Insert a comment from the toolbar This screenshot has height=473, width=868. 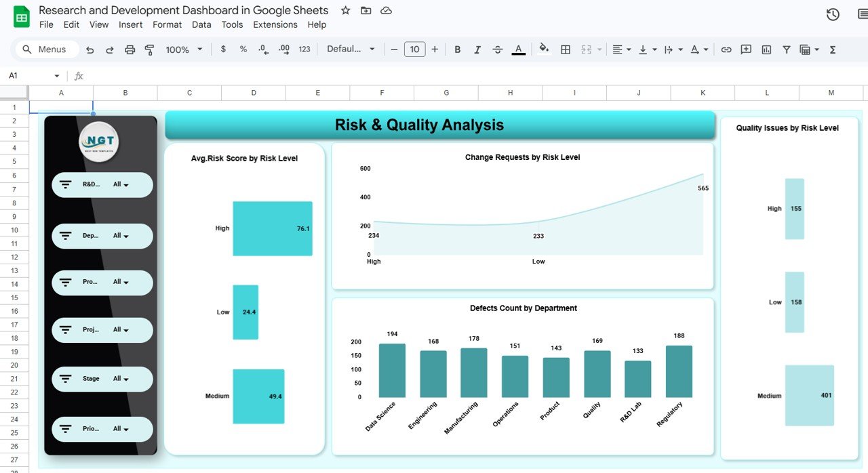pos(746,49)
